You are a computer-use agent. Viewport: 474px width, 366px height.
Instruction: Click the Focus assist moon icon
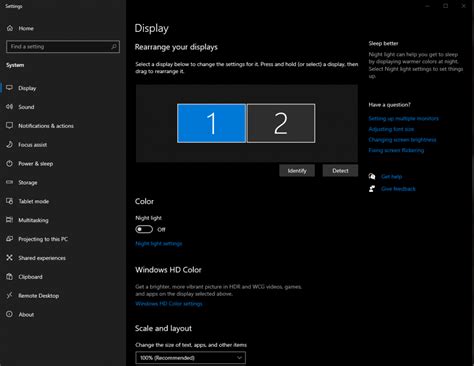9,144
